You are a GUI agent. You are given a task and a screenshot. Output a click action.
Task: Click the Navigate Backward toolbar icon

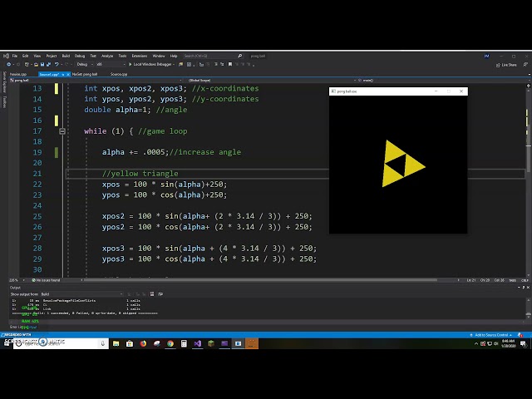[x=9, y=64]
